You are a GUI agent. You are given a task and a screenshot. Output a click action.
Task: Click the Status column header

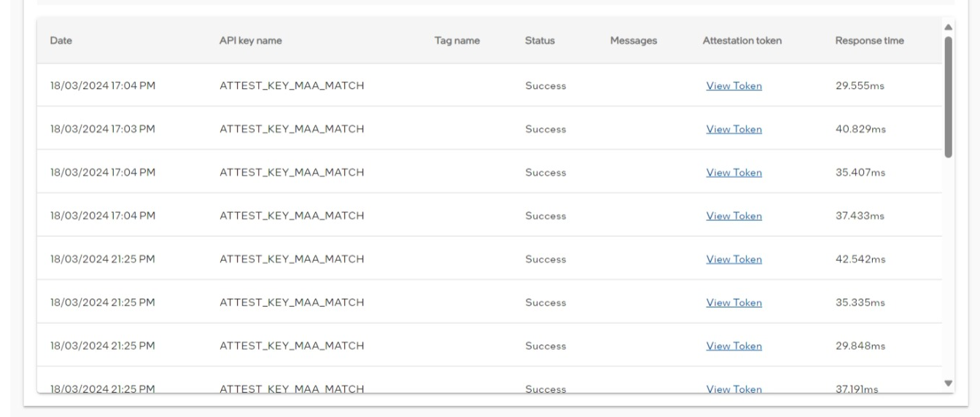pyautogui.click(x=540, y=41)
